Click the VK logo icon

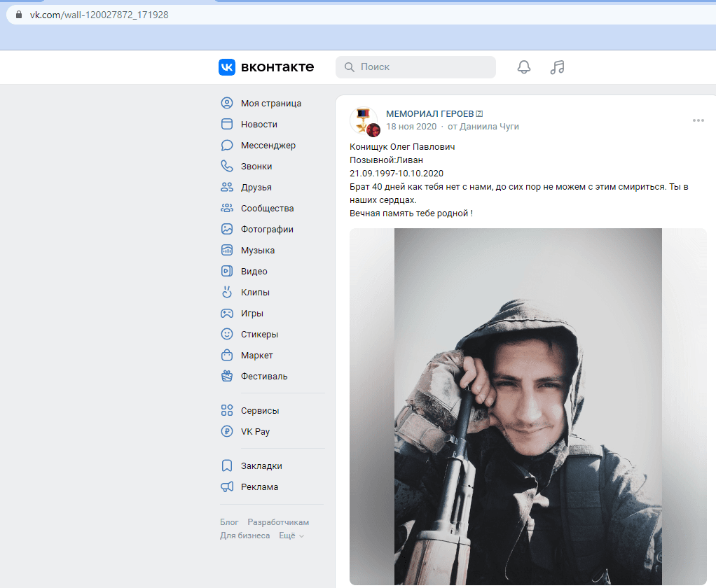coord(227,67)
